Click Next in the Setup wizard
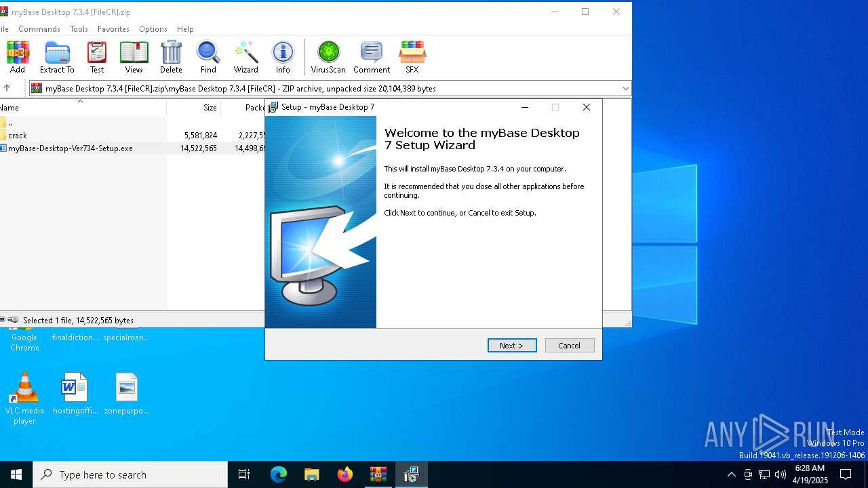Viewport: 868px width, 488px height. click(512, 346)
